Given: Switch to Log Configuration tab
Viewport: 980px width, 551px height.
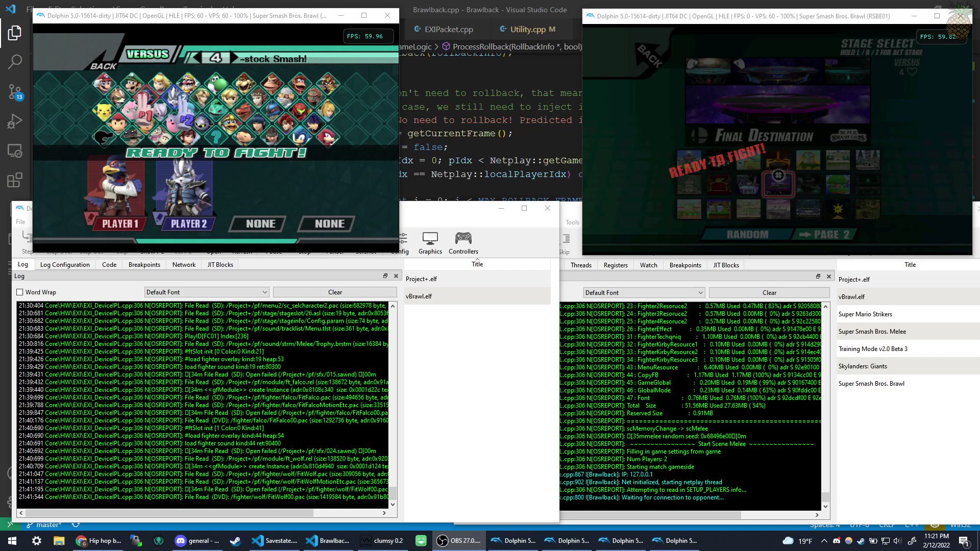Looking at the screenshot, I should point(65,265).
